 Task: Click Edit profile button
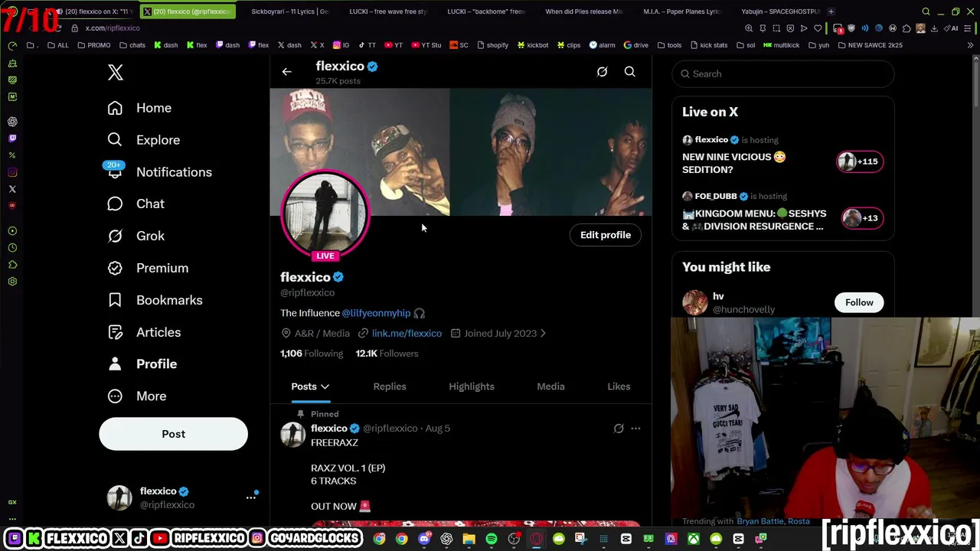606,235
